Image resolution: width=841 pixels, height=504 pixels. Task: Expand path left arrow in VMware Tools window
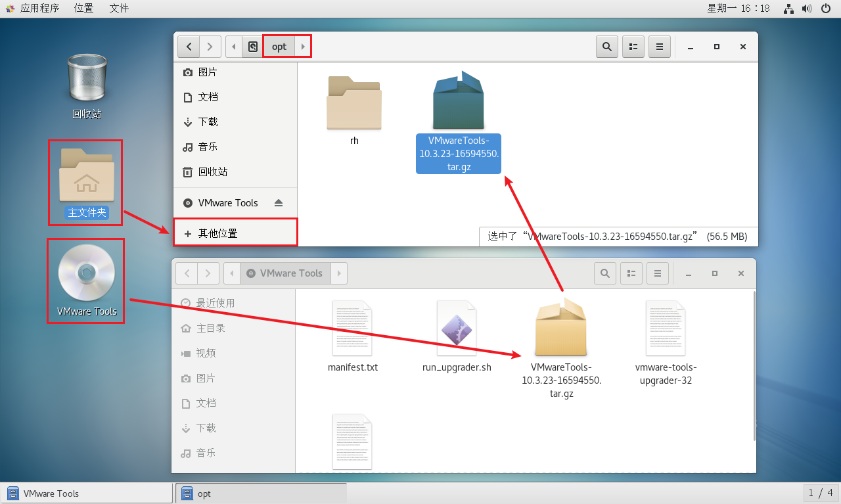232,273
